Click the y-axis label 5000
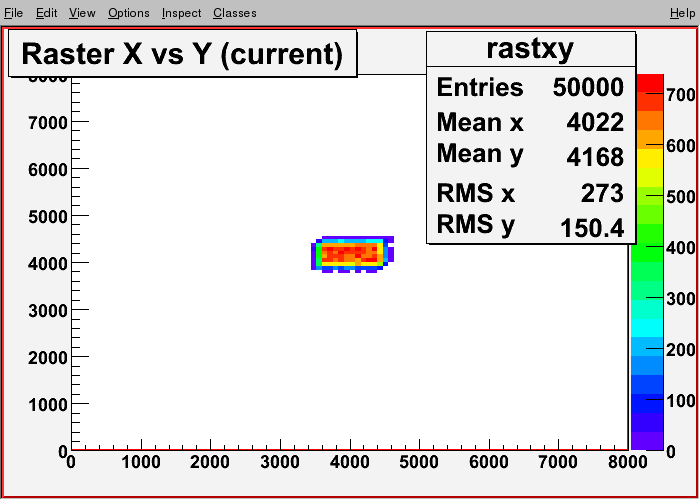 [x=48, y=217]
